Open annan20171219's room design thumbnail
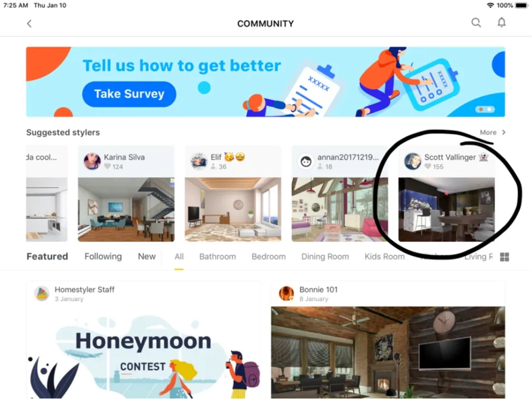Screen dimensions: 532x399 click(340, 210)
